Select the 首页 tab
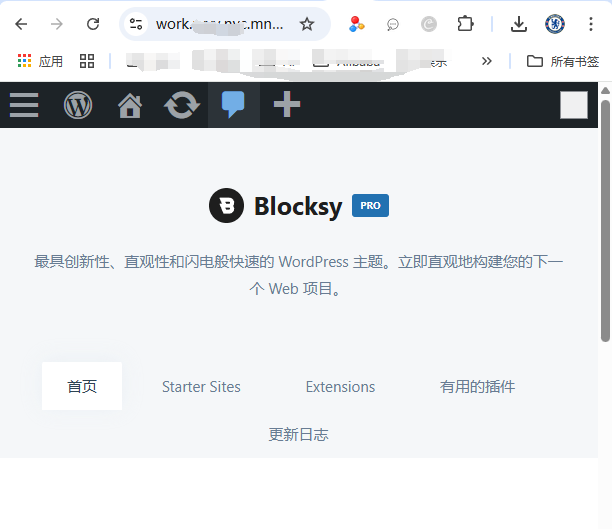The image size is (612, 529). click(82, 386)
